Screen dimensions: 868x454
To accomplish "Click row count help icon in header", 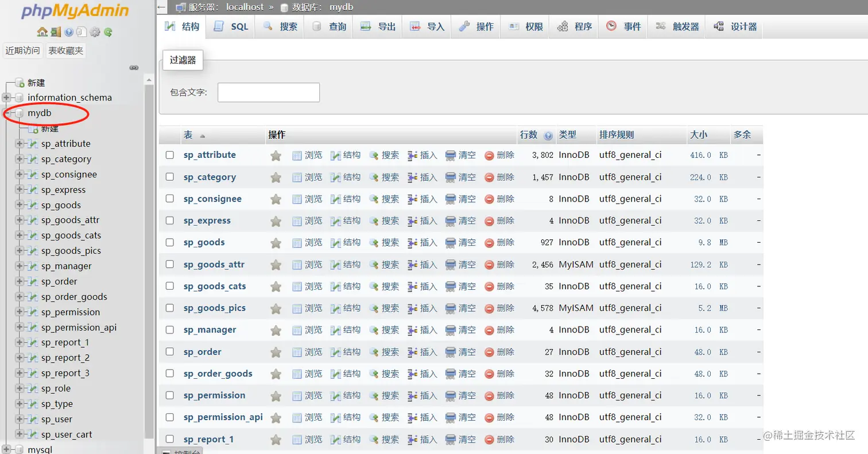I will 548,136.
